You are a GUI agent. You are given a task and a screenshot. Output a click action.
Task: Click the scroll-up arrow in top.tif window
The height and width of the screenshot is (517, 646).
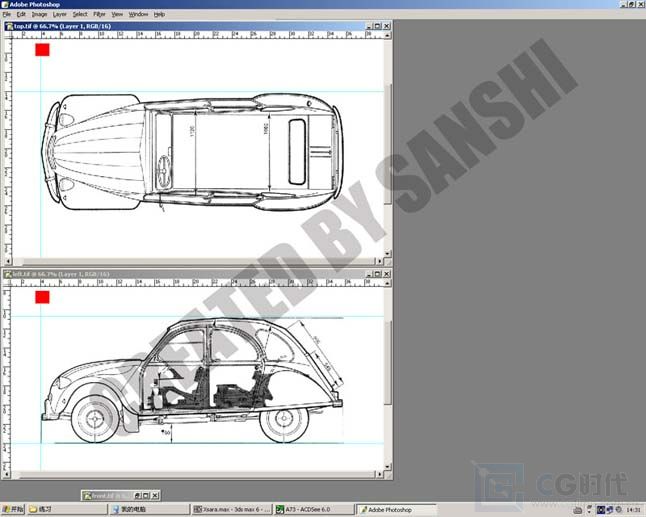coord(388,35)
